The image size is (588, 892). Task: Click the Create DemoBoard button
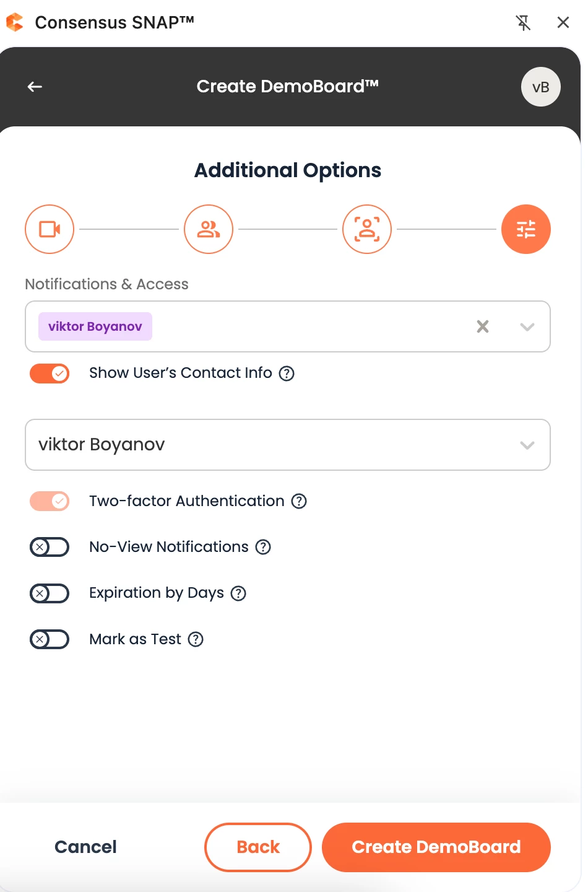click(436, 847)
